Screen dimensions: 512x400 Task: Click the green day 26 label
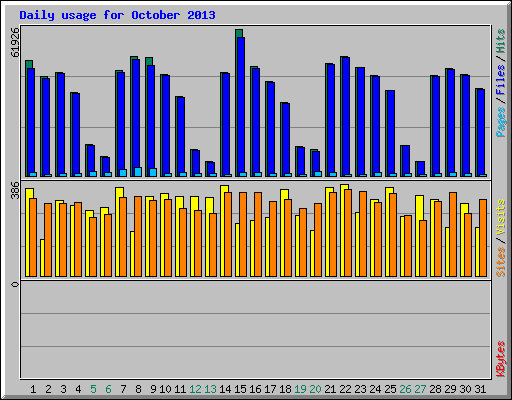405,389
